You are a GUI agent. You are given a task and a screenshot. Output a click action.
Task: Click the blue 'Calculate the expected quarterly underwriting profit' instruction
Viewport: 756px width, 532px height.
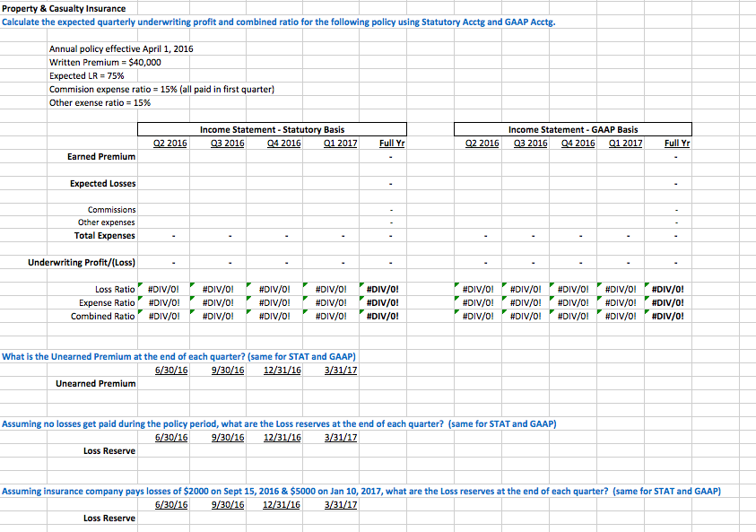278,22
